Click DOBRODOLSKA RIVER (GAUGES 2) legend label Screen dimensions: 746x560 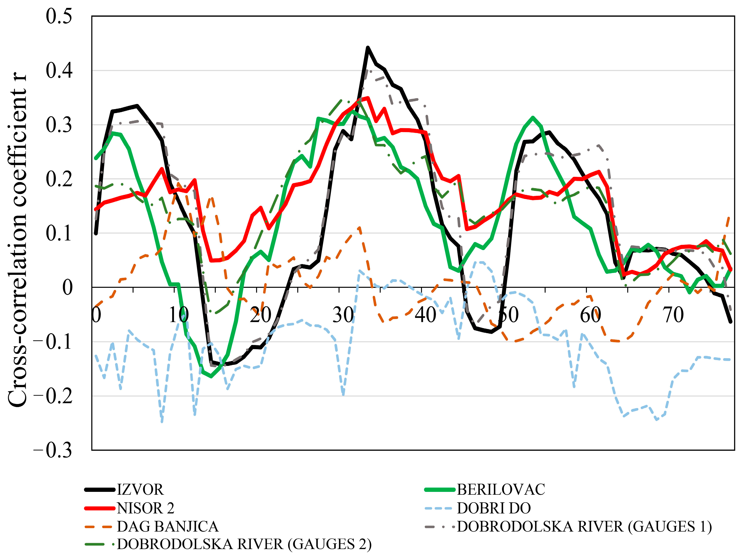tap(244, 544)
